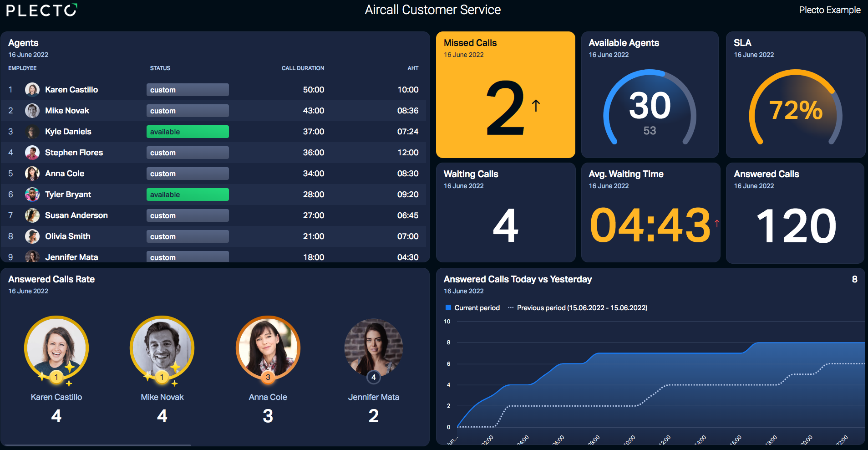The width and height of the screenshot is (868, 450).
Task: Click the chart total value 8
Action: coord(854,279)
